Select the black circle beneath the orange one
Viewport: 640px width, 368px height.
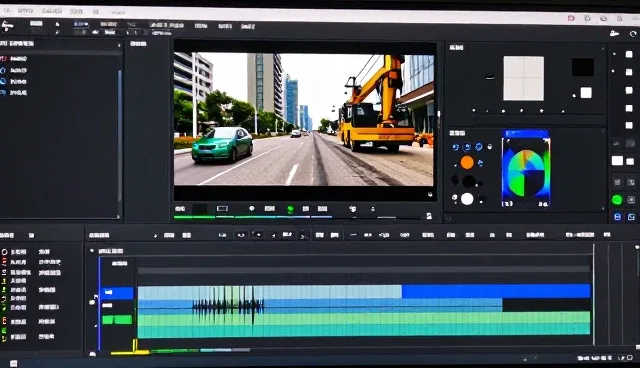[469, 181]
